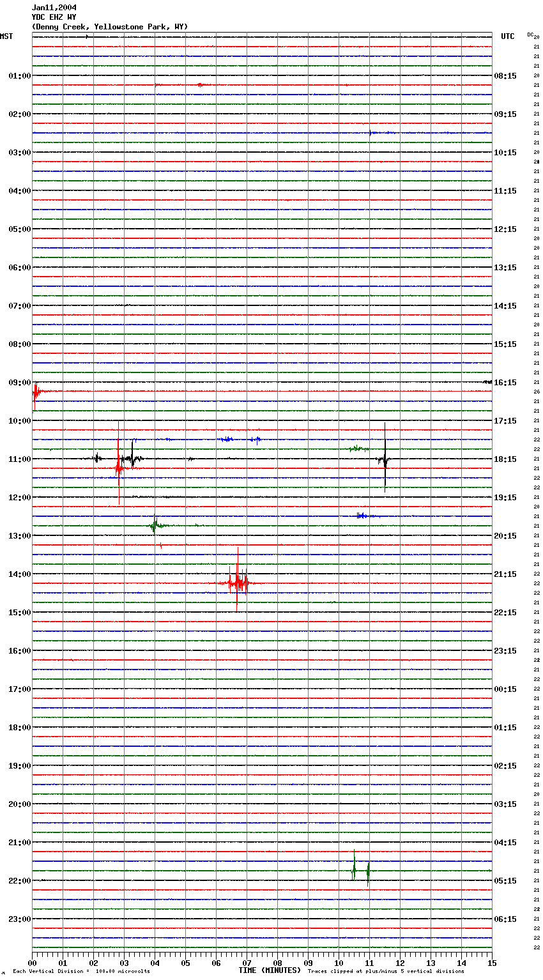Click the 09:15 UTC time label

(x=505, y=114)
